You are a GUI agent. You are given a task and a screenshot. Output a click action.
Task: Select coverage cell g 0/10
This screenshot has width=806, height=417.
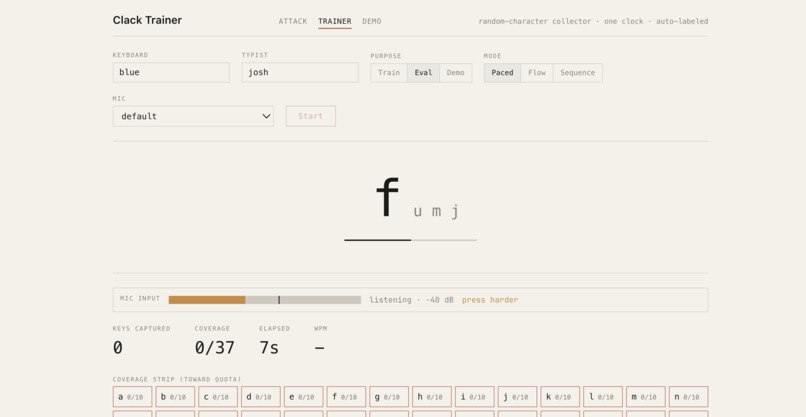coord(389,397)
